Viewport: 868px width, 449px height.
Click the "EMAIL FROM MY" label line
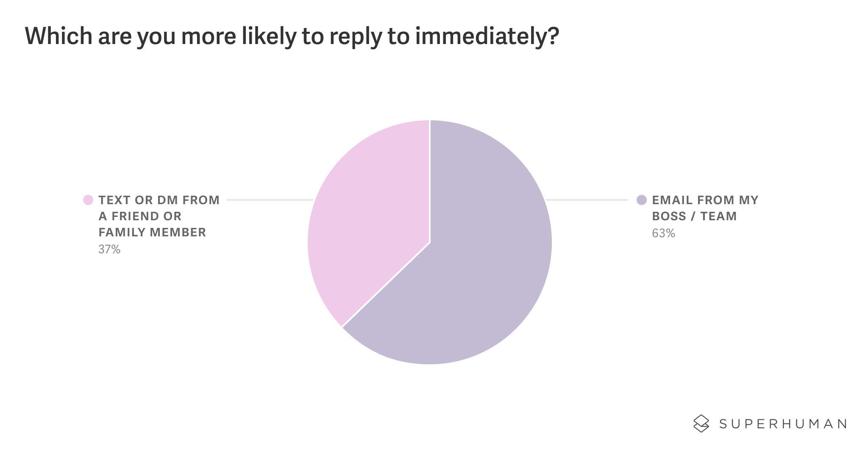[x=705, y=200]
